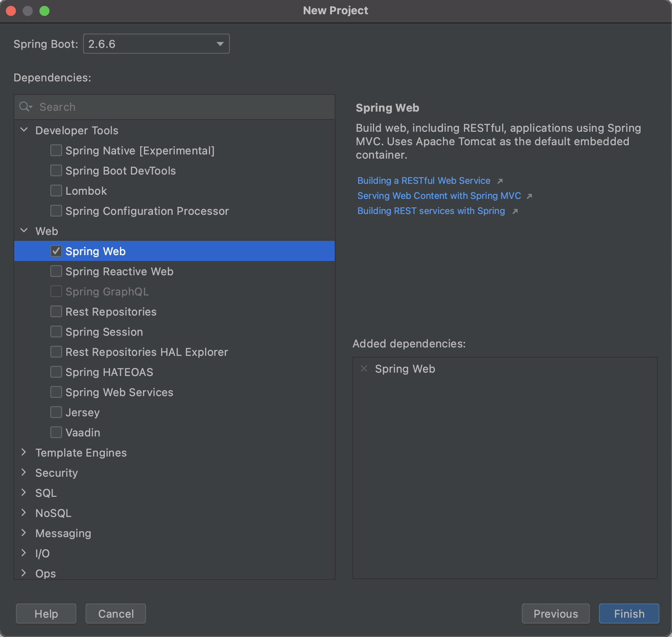Viewport: 672px width, 637px height.
Task: Expand the Messaging group
Action: pyautogui.click(x=24, y=533)
